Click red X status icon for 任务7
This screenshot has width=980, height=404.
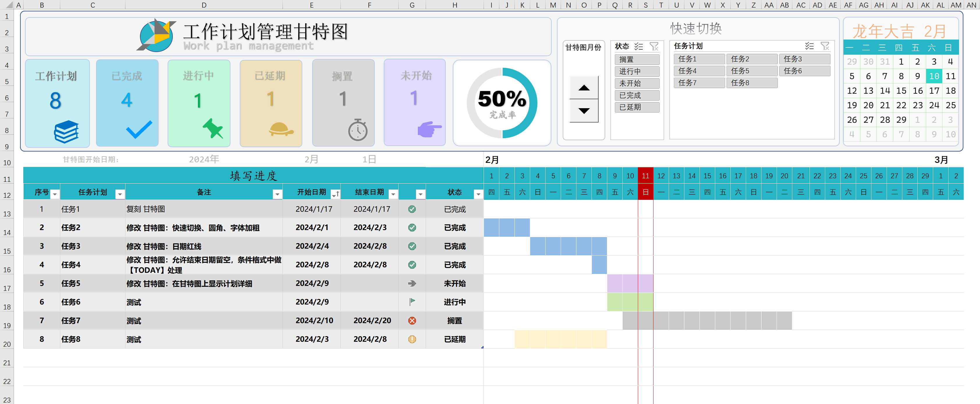point(412,321)
